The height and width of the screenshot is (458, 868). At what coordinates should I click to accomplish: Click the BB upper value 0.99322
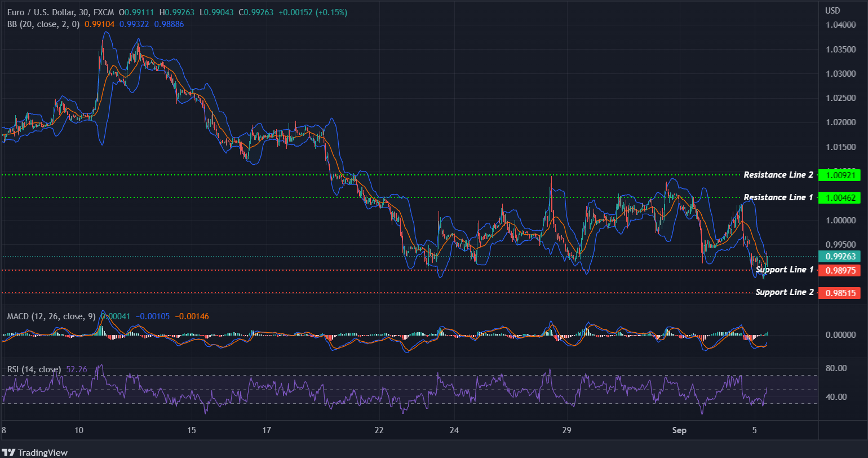[135, 24]
